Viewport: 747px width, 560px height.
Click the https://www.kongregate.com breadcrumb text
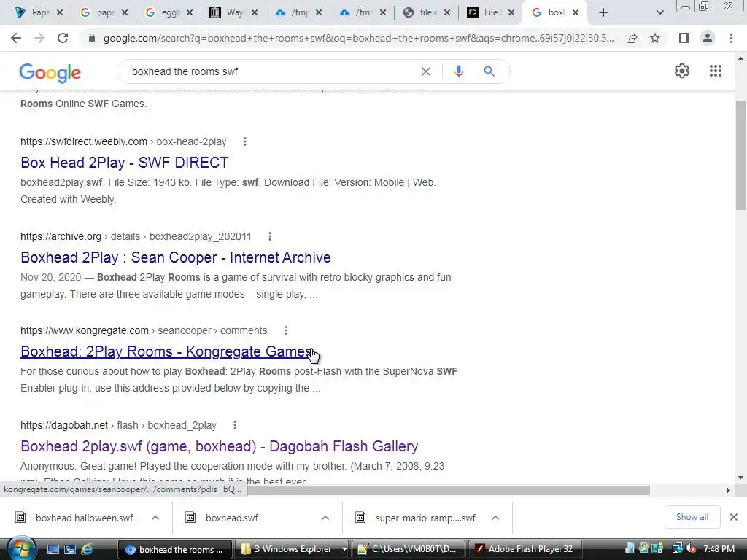point(85,330)
